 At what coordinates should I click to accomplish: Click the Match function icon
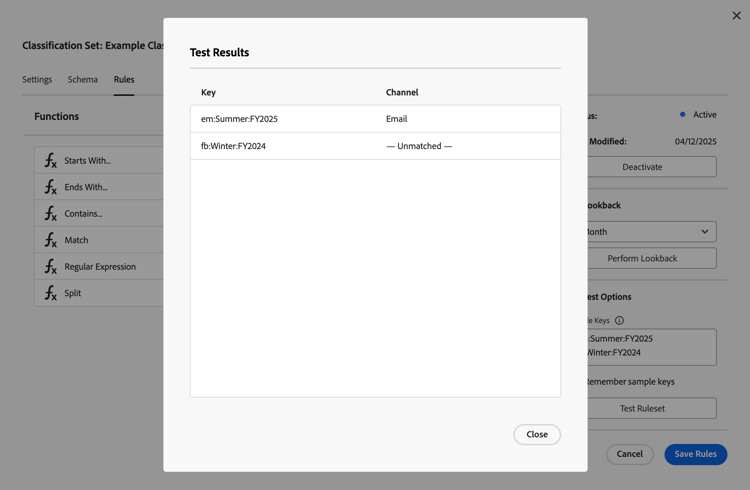[x=50, y=240]
